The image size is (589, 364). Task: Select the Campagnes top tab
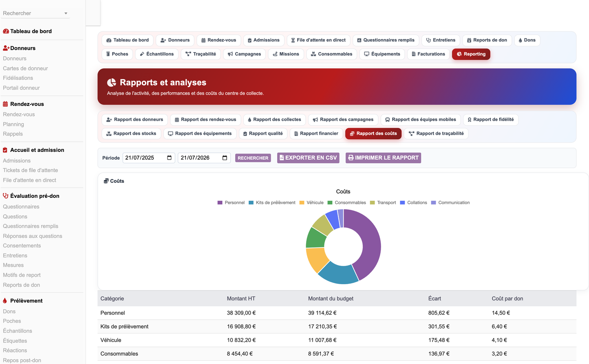(x=245, y=54)
